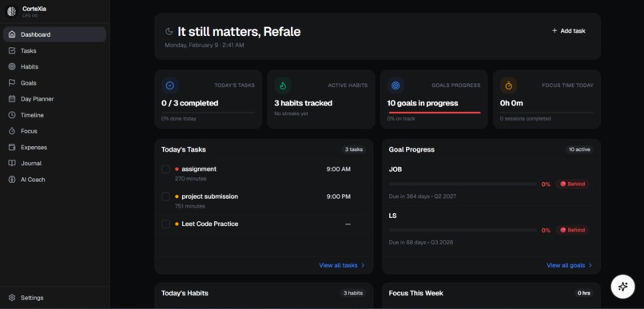This screenshot has height=309, width=644.
Task: Open the sparkle AI assistant floating button
Action: 622,286
